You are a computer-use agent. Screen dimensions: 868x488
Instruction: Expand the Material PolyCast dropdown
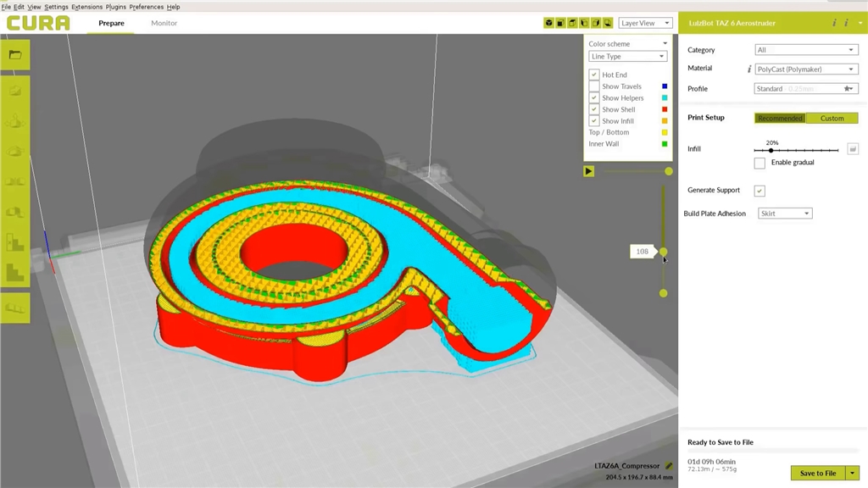[x=805, y=69]
